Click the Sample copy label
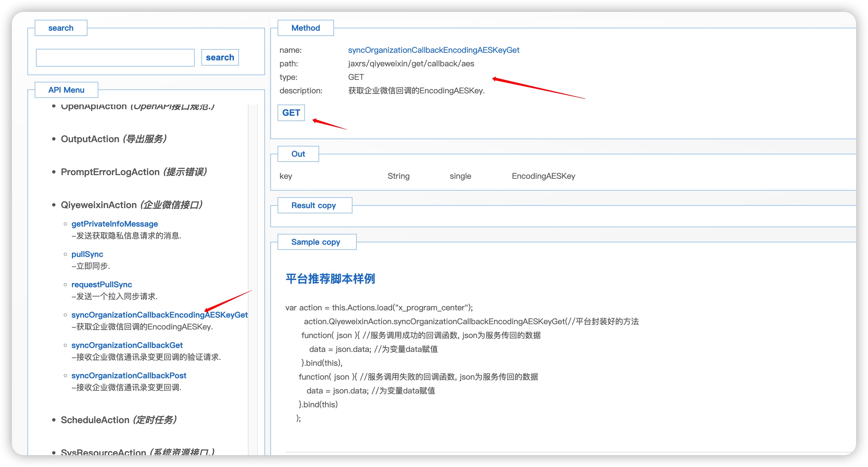This screenshot has height=467, width=868. pyautogui.click(x=316, y=242)
